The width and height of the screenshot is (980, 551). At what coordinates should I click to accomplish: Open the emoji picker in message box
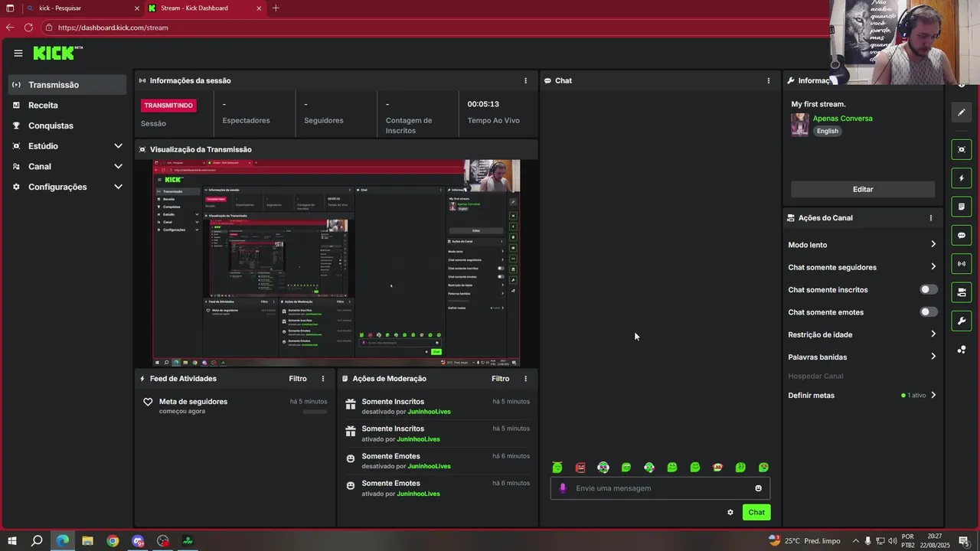tap(759, 488)
